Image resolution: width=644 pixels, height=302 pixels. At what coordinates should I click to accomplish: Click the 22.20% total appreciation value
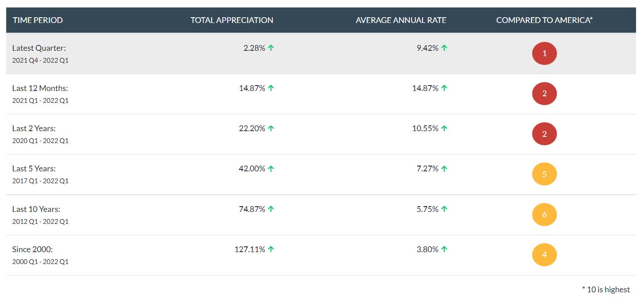pos(252,128)
